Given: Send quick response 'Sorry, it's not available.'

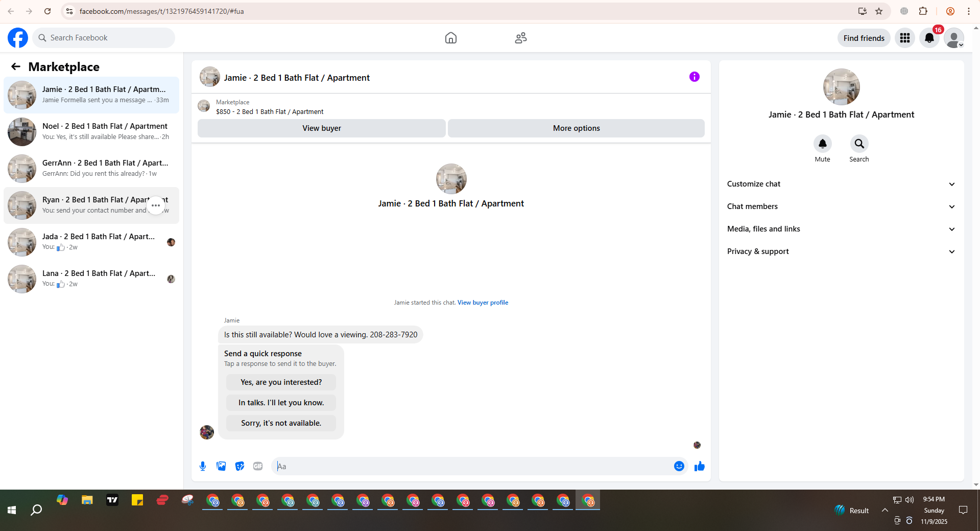Looking at the screenshot, I should click(x=281, y=423).
